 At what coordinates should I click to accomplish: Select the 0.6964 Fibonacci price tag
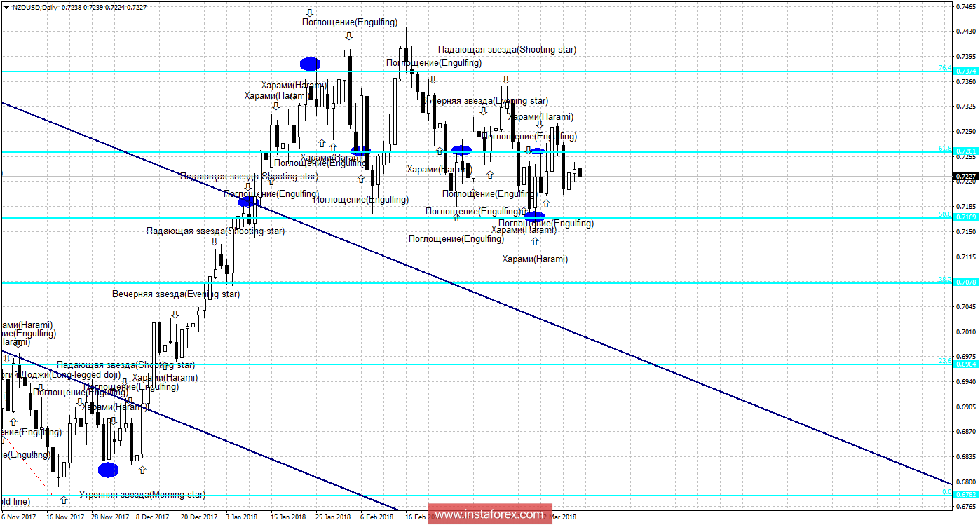click(x=967, y=364)
